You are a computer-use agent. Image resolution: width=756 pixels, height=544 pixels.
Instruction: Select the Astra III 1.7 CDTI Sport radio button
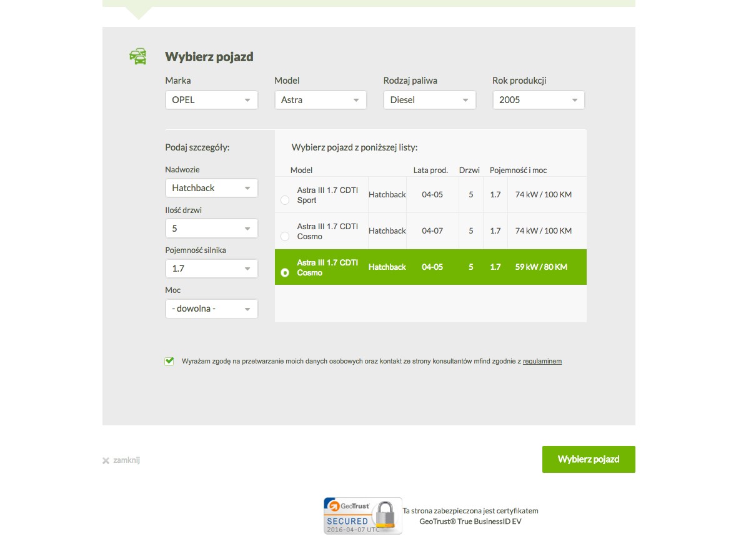285,200
